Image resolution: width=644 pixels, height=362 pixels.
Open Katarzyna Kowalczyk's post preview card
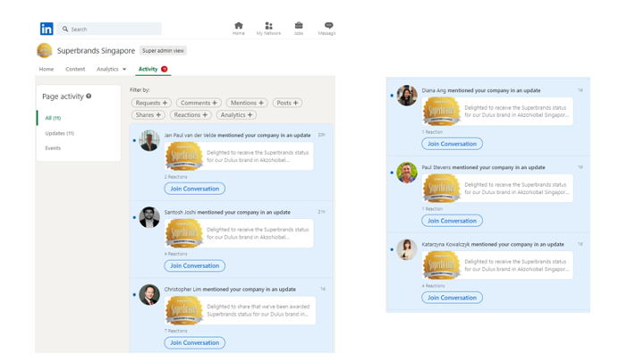point(497,265)
